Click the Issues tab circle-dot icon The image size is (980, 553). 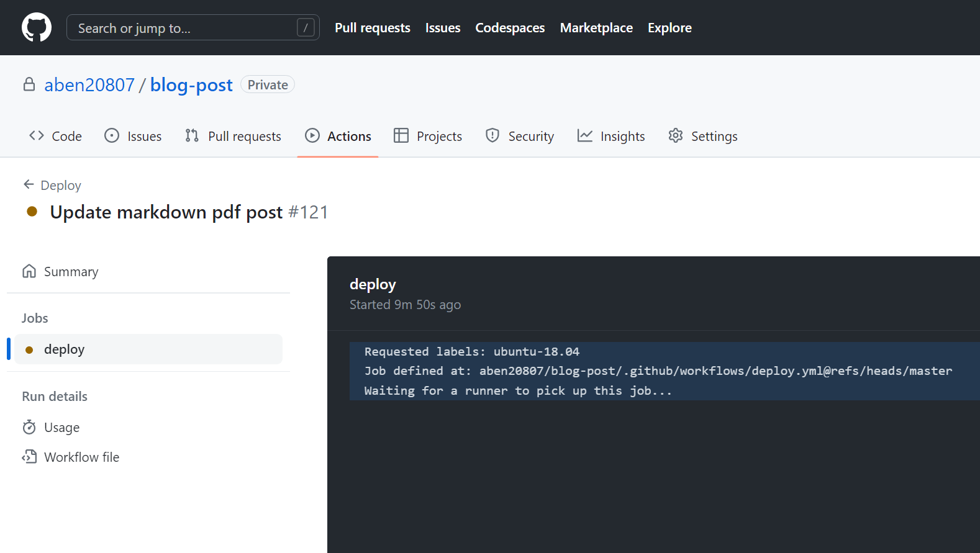112,135
